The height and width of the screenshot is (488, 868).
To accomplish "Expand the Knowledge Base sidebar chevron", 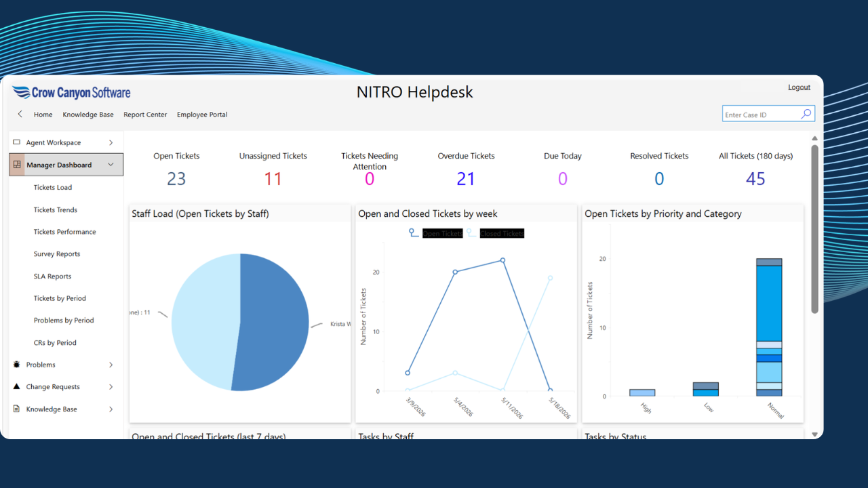I will (111, 409).
